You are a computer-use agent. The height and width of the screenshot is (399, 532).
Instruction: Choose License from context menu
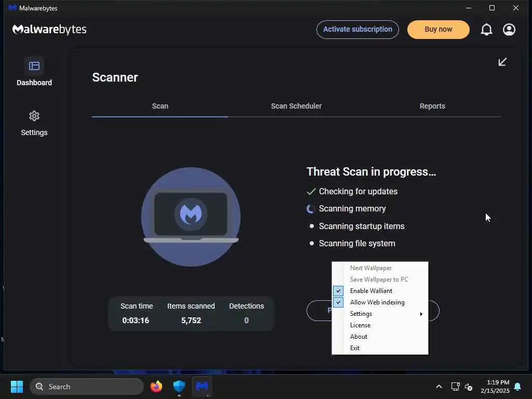coord(380,325)
